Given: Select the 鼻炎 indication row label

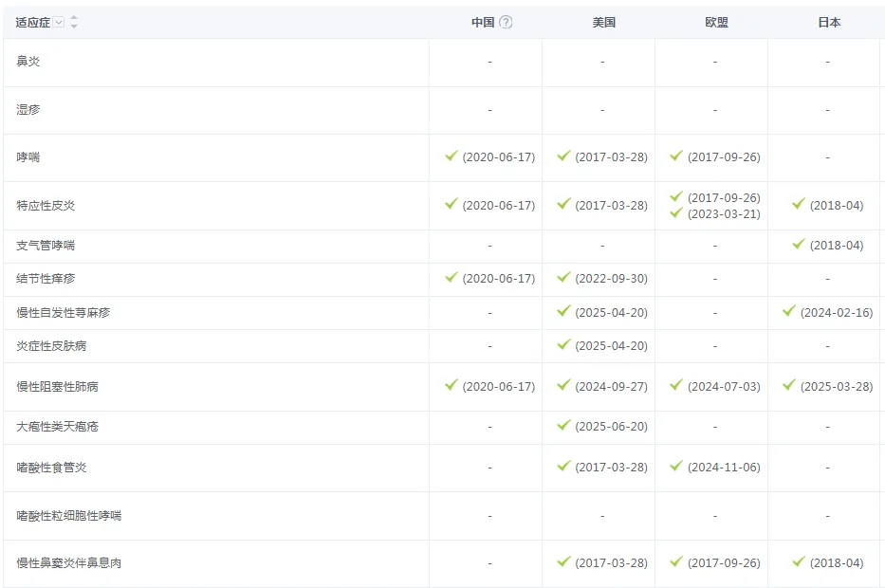Looking at the screenshot, I should pos(28,62).
